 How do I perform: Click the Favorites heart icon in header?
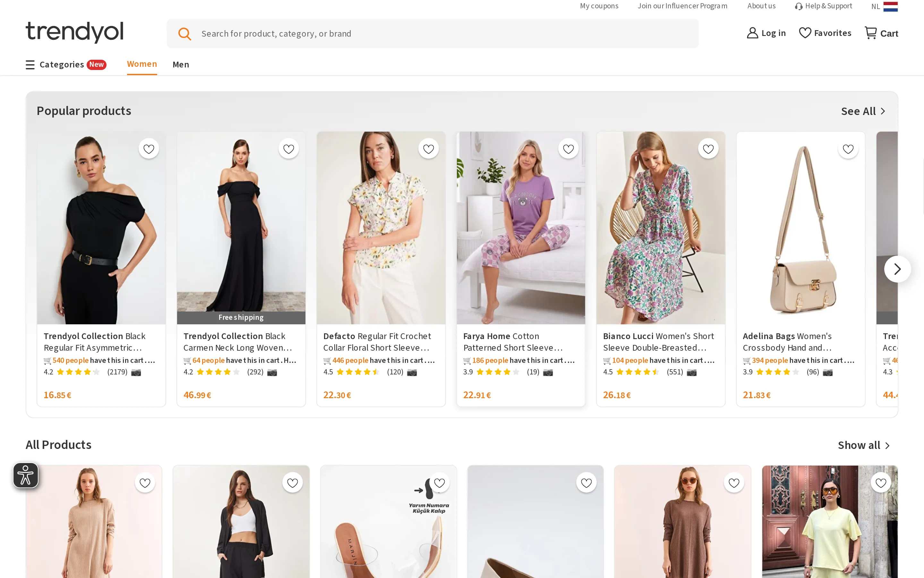805,33
